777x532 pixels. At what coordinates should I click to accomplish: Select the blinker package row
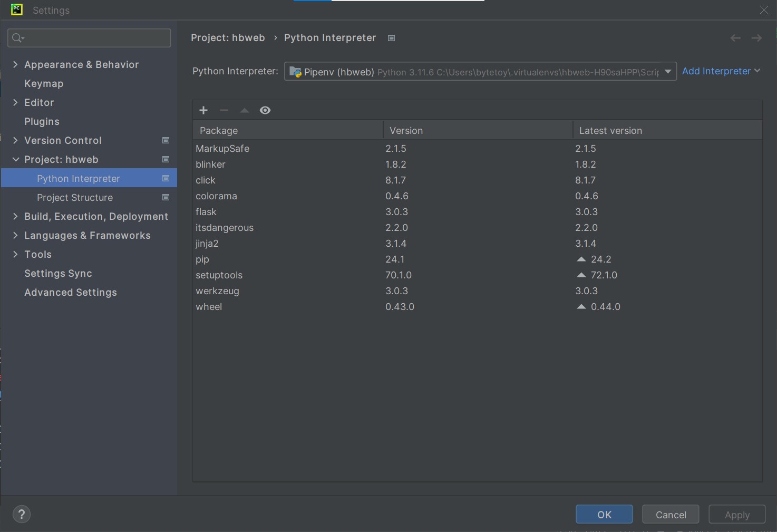[x=478, y=164]
